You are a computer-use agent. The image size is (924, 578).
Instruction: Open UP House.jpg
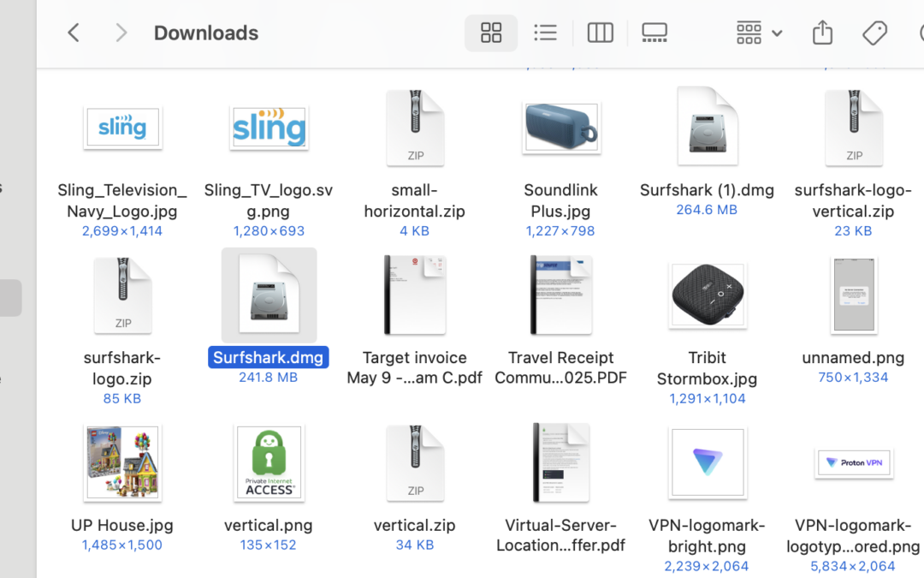click(122, 462)
